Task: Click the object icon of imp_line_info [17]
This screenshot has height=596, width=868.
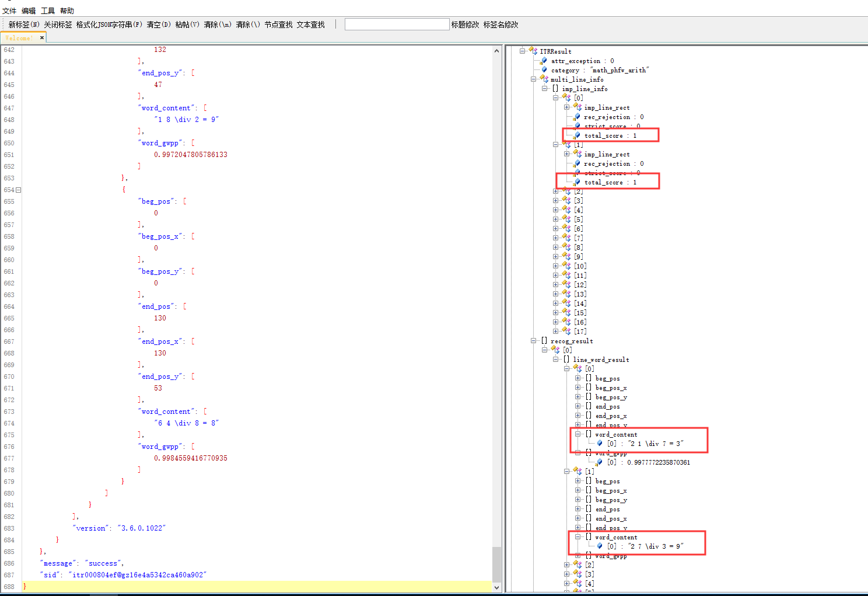Action: [x=566, y=332]
